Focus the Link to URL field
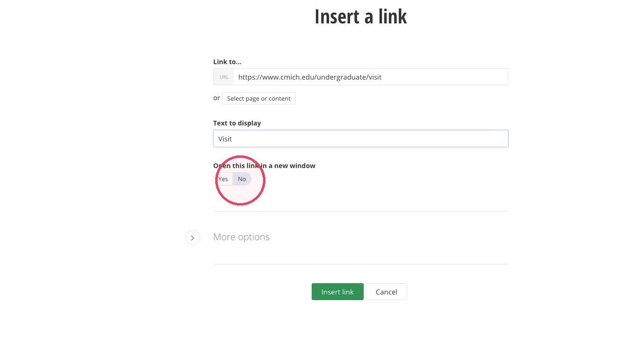644x360 pixels. (371, 77)
